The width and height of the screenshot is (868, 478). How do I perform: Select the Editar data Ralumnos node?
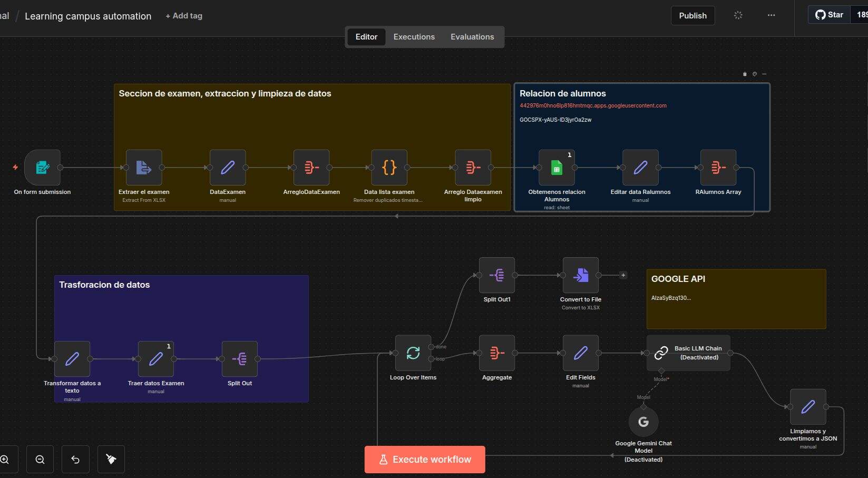pos(640,168)
